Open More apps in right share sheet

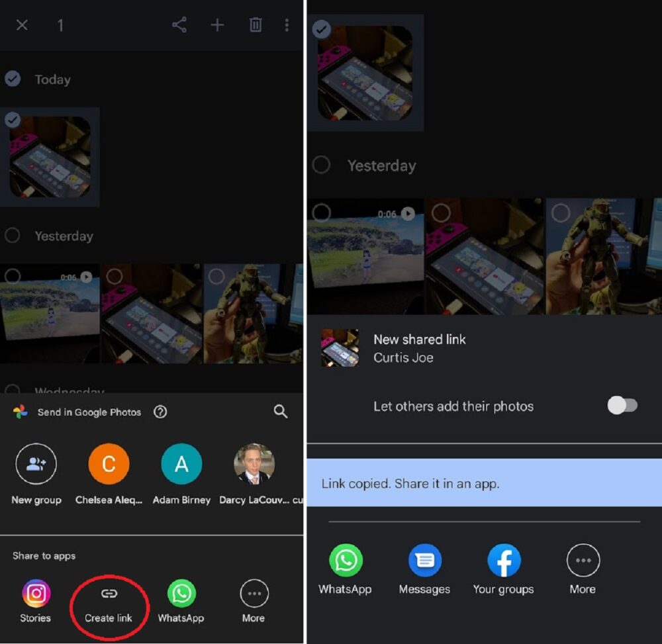[x=583, y=561]
